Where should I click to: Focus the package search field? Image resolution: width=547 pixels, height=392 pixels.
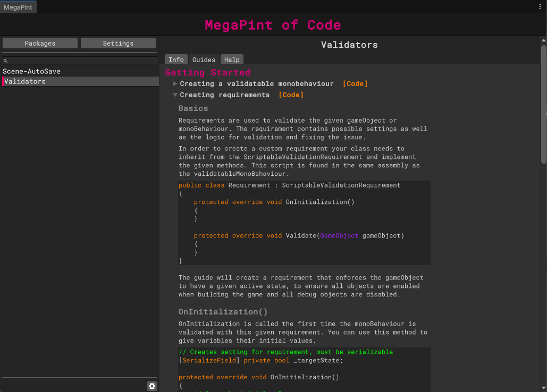click(x=80, y=61)
